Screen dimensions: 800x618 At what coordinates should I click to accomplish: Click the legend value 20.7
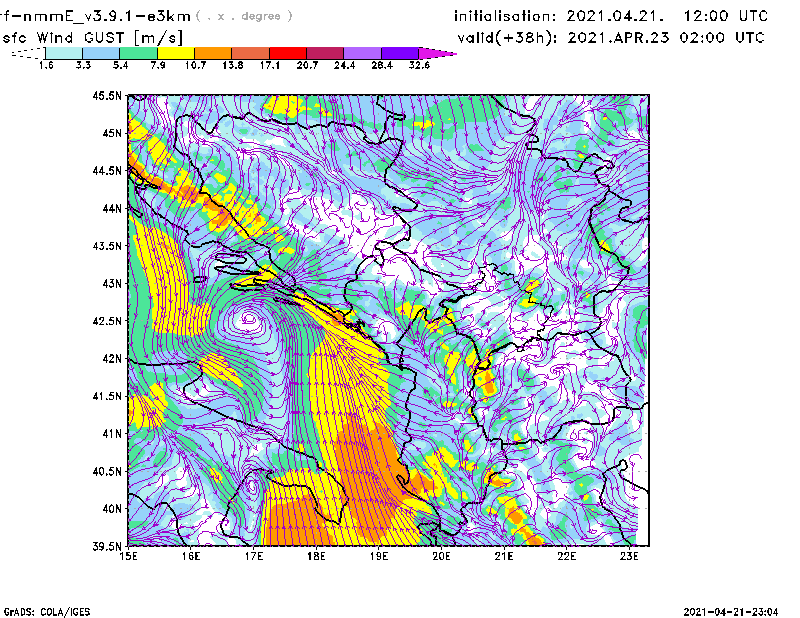(x=307, y=65)
